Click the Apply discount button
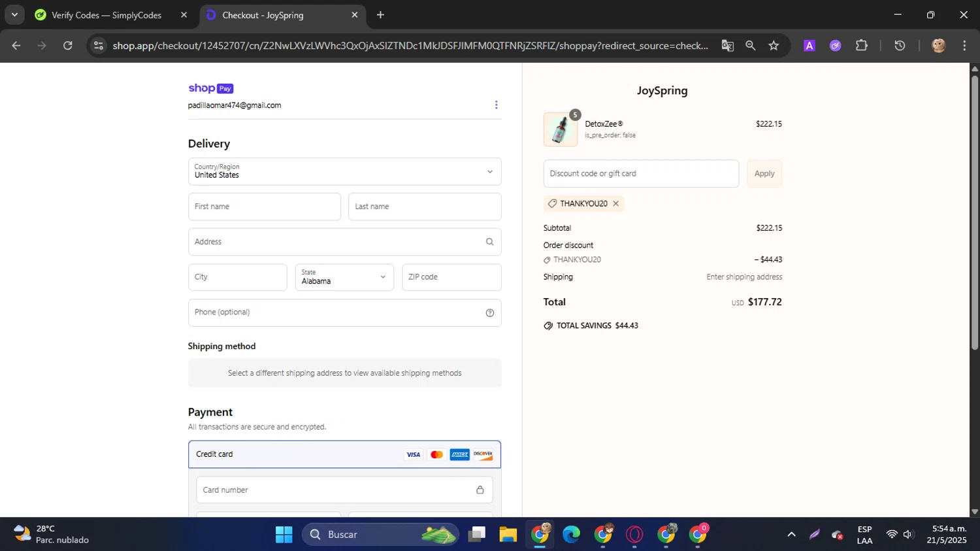 click(x=764, y=174)
